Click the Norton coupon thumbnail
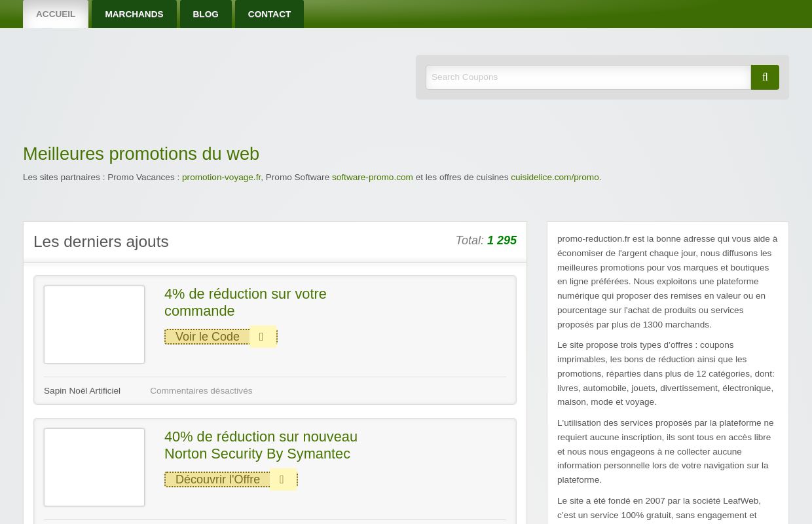The height and width of the screenshot is (524, 812). pyautogui.click(x=94, y=467)
